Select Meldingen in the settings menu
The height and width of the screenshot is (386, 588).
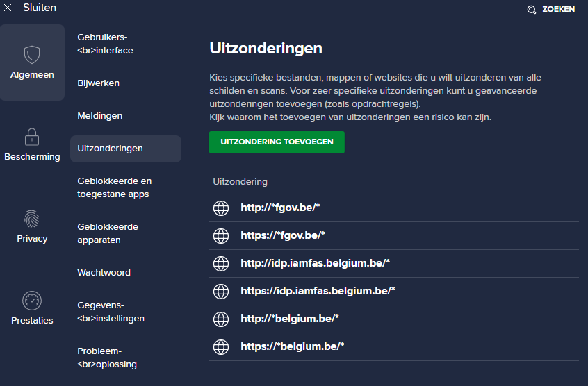100,116
